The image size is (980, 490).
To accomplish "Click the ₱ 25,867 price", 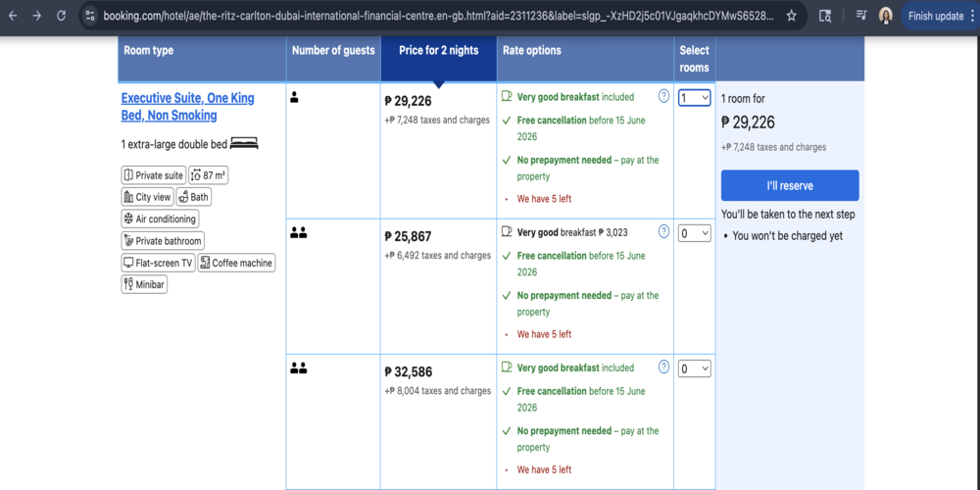I will (408, 237).
